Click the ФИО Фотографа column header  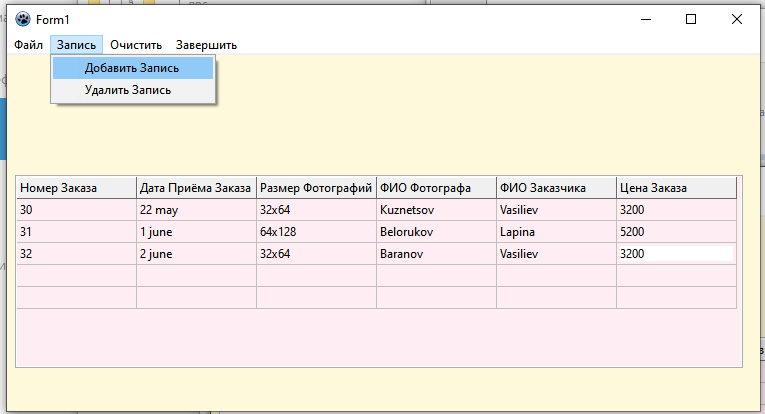pos(437,188)
